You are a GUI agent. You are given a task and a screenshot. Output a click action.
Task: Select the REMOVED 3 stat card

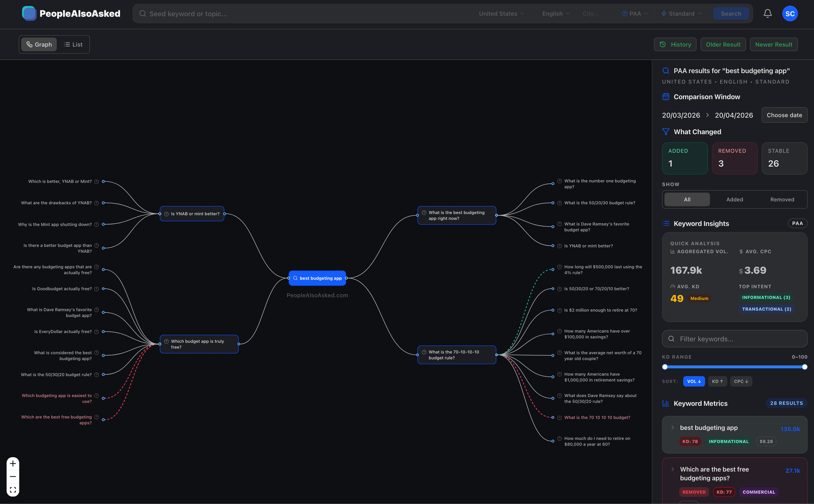click(735, 158)
